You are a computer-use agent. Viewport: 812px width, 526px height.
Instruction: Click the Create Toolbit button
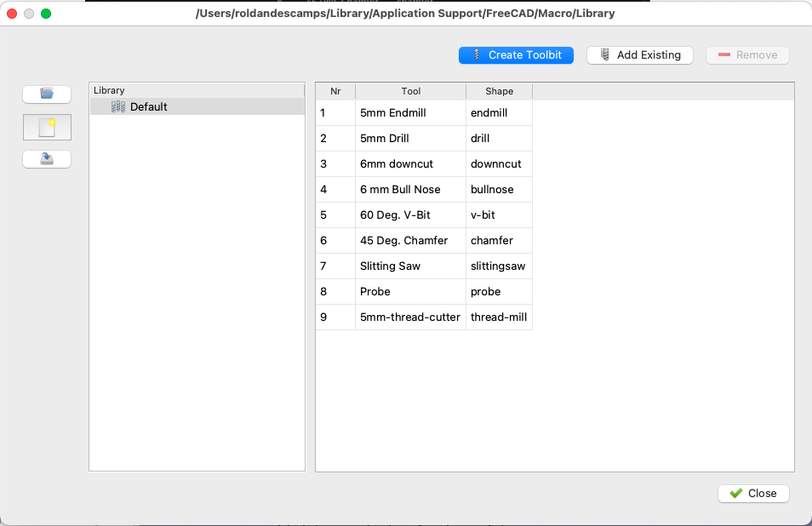click(516, 54)
